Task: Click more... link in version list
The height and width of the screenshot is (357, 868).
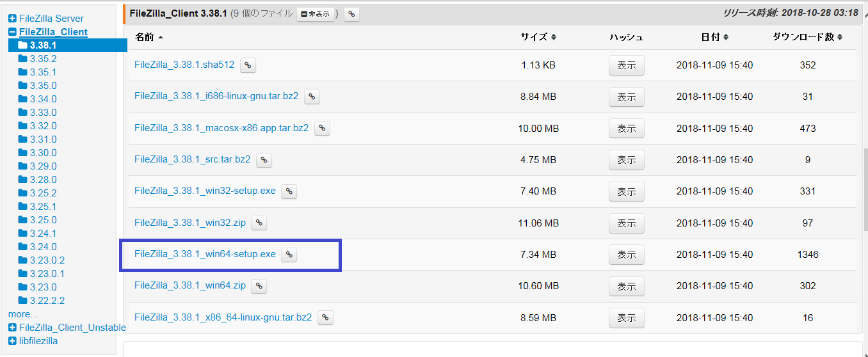Action: click(x=23, y=314)
